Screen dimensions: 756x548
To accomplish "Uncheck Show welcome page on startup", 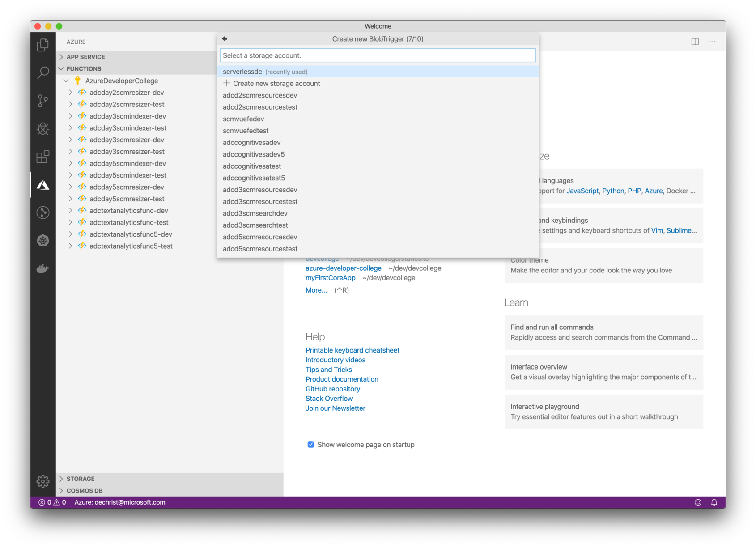I will (311, 444).
